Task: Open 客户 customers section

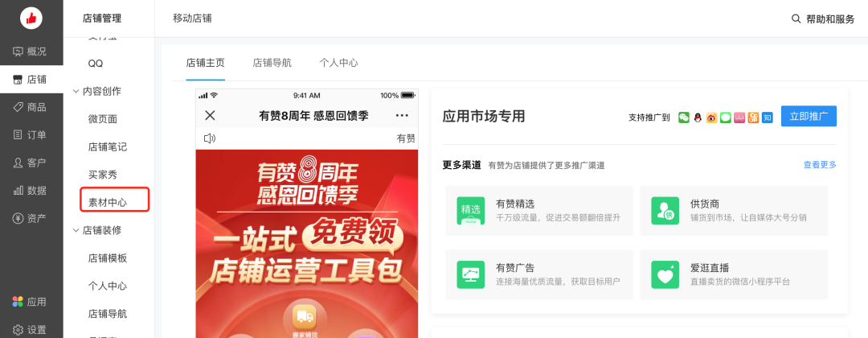Action: (31, 163)
